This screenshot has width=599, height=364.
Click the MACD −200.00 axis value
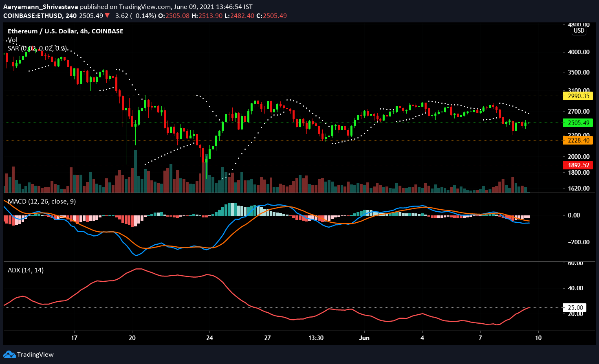(579, 242)
